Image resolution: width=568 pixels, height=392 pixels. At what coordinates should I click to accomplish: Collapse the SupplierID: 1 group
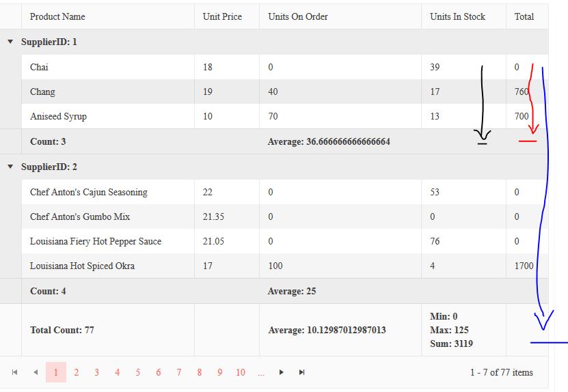(10, 42)
